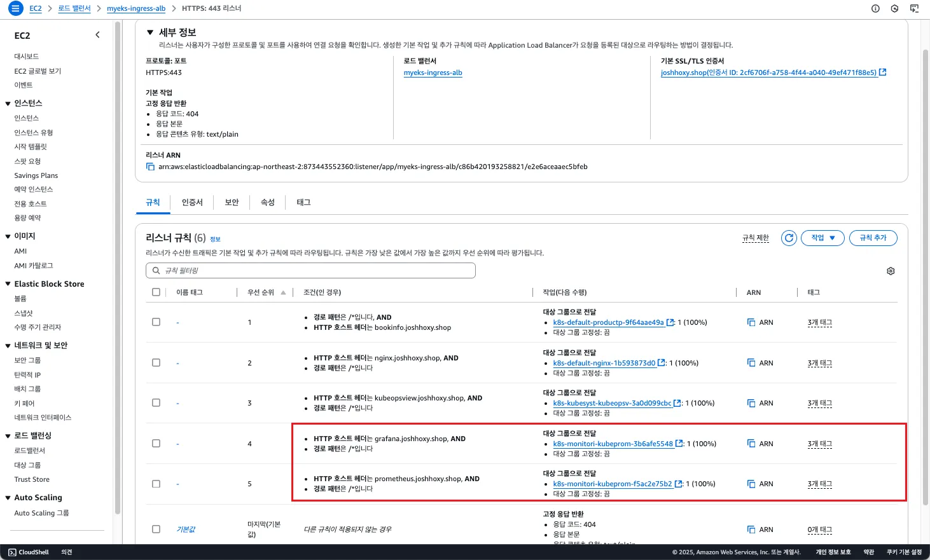Screen dimensions: 930x560
Task: Open 쿠키 기본 설정 in the footer
Action: tap(904, 552)
